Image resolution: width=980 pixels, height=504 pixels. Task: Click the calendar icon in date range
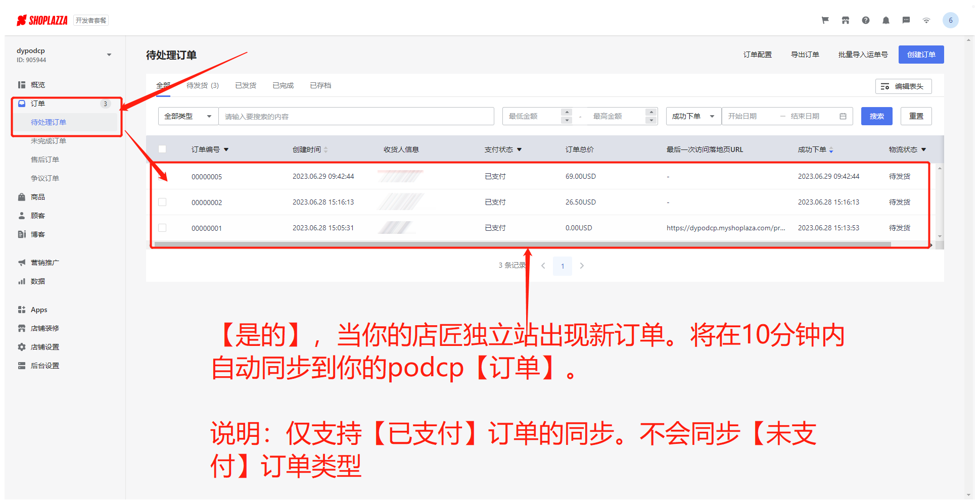pyautogui.click(x=843, y=116)
